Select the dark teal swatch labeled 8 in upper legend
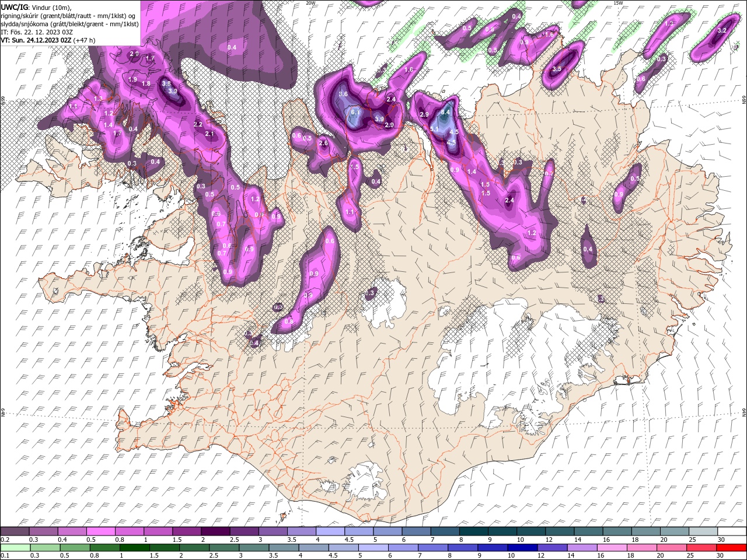Screen dimensions: 747x560 [474, 531]
